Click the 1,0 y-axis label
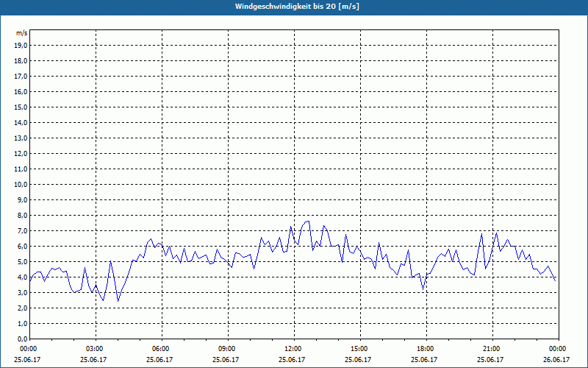The width and height of the screenshot is (588, 368). (23, 324)
